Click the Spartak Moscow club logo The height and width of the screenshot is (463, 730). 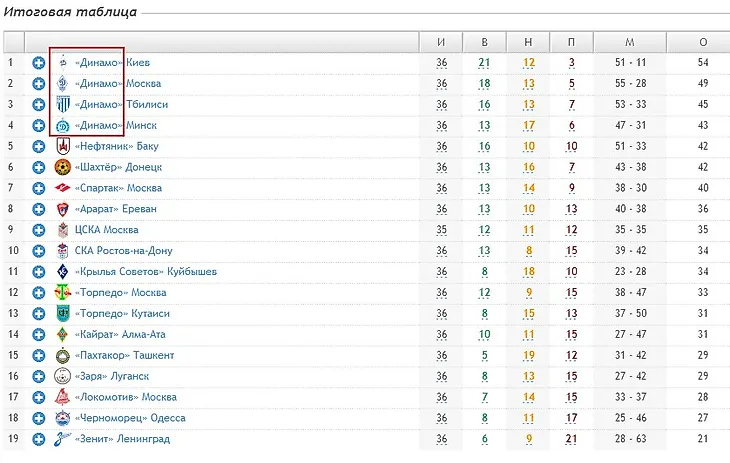[x=62, y=188]
